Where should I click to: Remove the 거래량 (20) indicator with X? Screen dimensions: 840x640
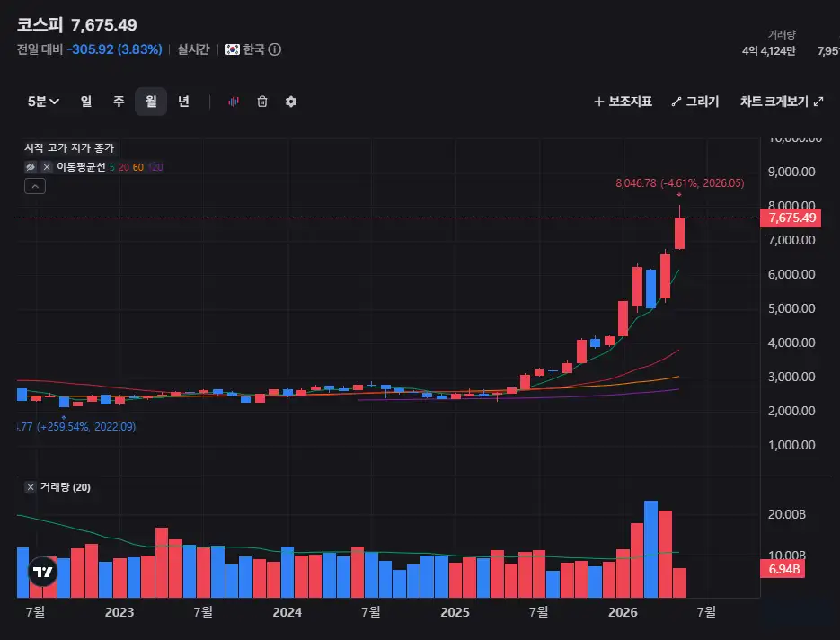tap(31, 487)
